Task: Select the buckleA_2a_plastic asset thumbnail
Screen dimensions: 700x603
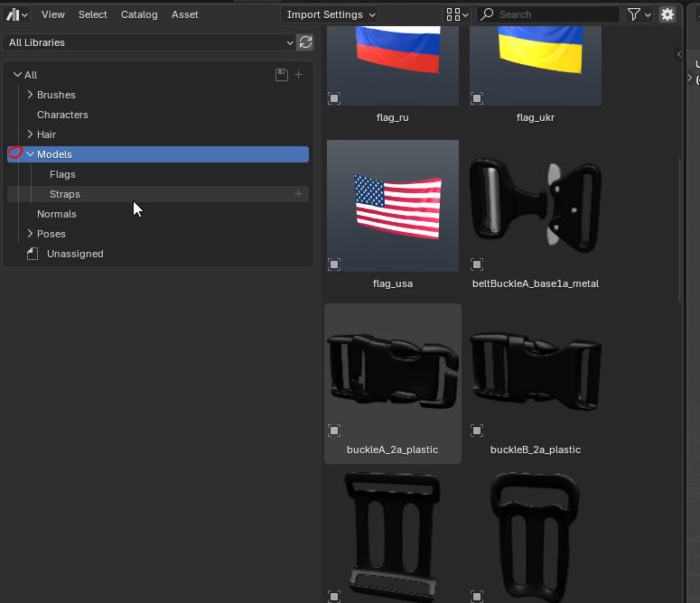Action: [393, 372]
